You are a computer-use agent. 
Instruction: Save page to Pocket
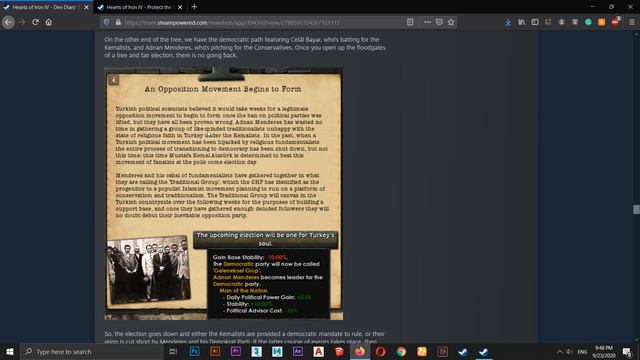(x=439, y=22)
